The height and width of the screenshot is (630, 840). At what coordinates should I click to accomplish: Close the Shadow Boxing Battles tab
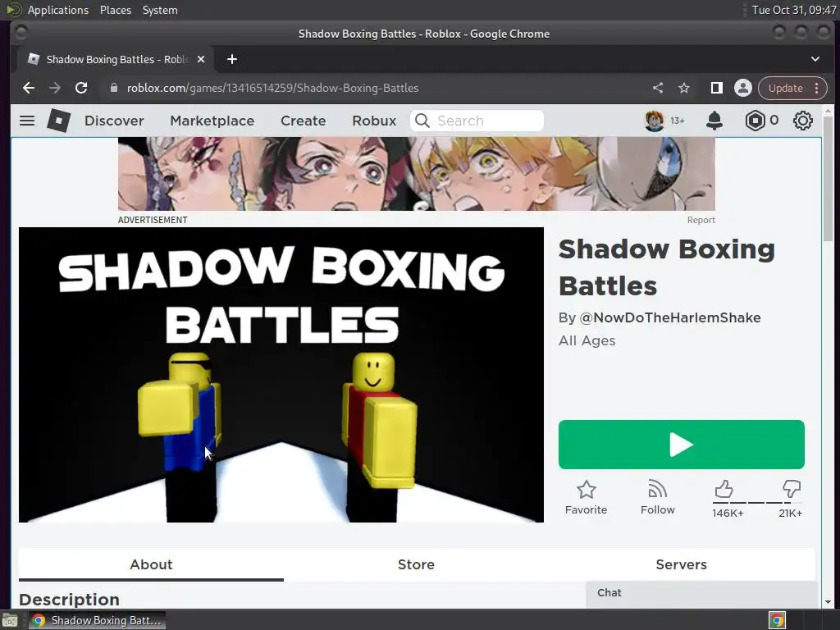point(201,59)
